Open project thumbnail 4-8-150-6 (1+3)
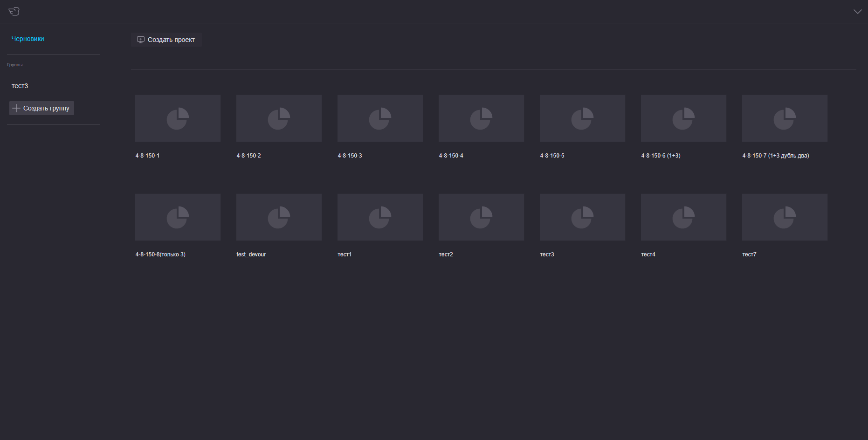The image size is (868, 440). [x=683, y=118]
